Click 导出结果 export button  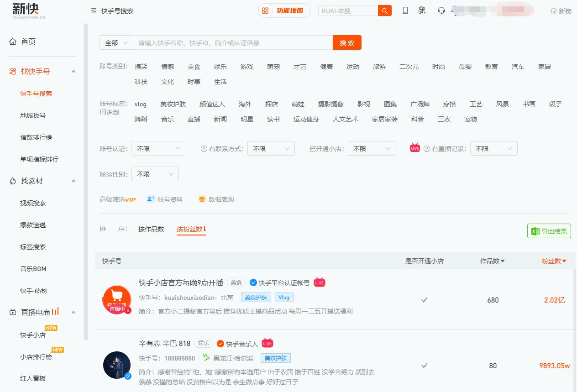549,231
